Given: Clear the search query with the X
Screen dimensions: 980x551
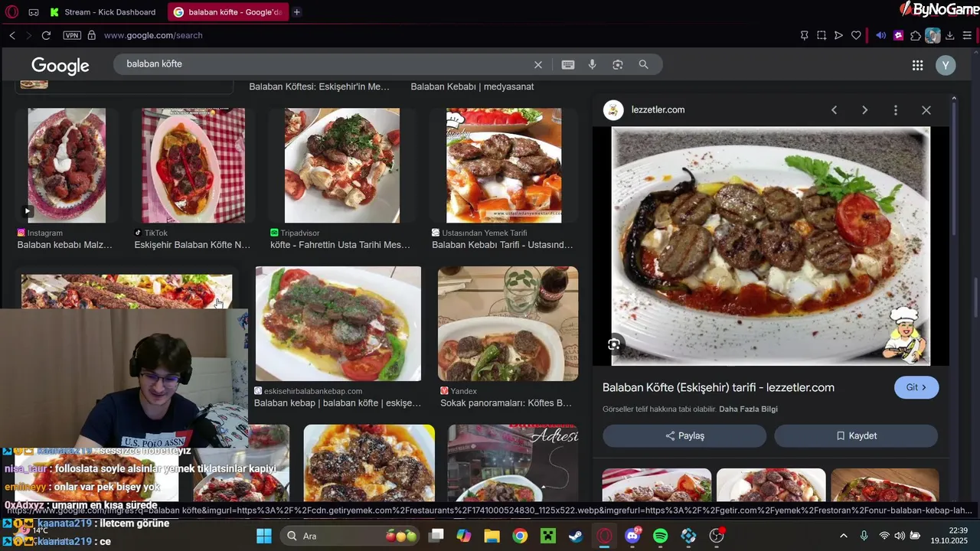Looking at the screenshot, I should pyautogui.click(x=538, y=65).
